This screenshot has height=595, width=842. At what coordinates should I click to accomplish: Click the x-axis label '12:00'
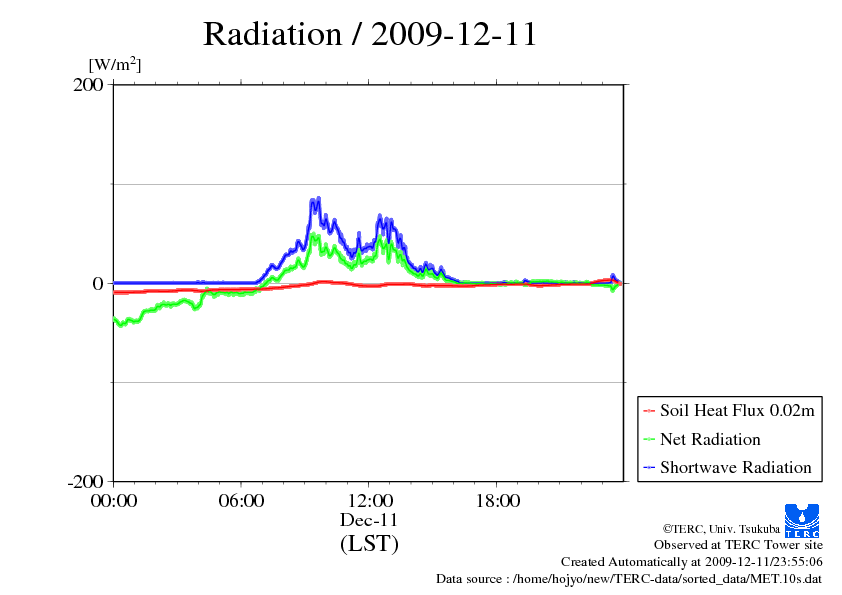370,501
